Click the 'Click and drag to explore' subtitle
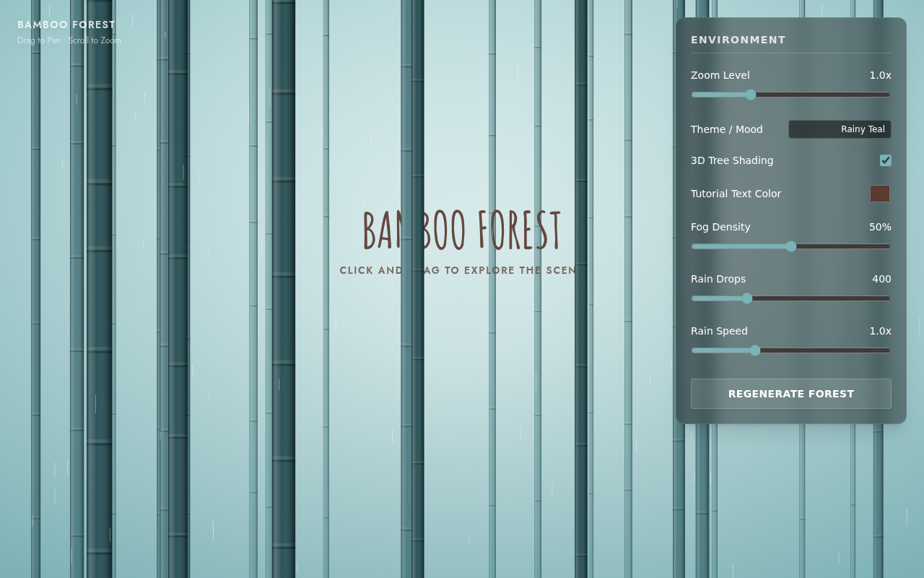 click(x=458, y=270)
